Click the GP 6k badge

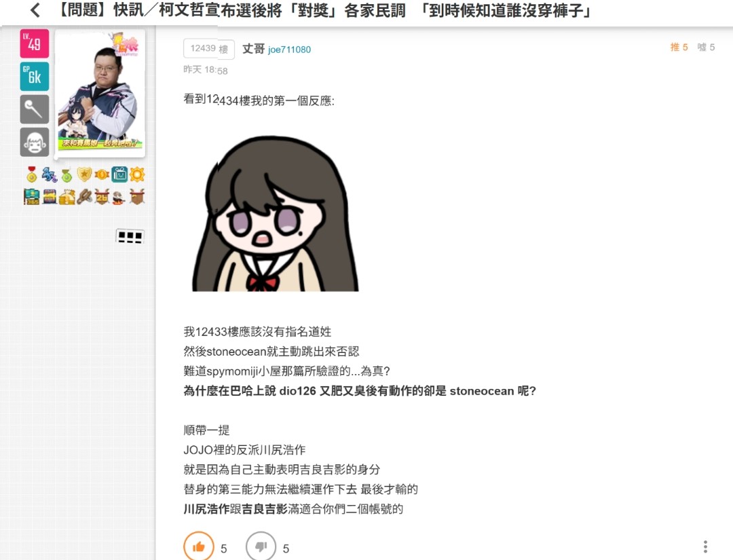pos(34,77)
